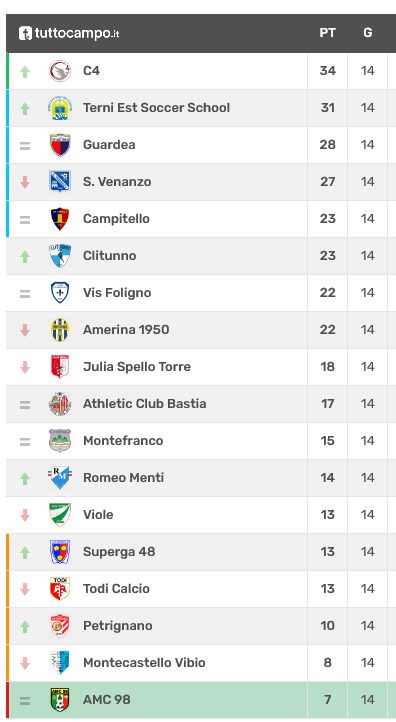Viewport: 396px width, 722px height.
Task: Click the tuttocampo.it logo in header
Action: 69,33
